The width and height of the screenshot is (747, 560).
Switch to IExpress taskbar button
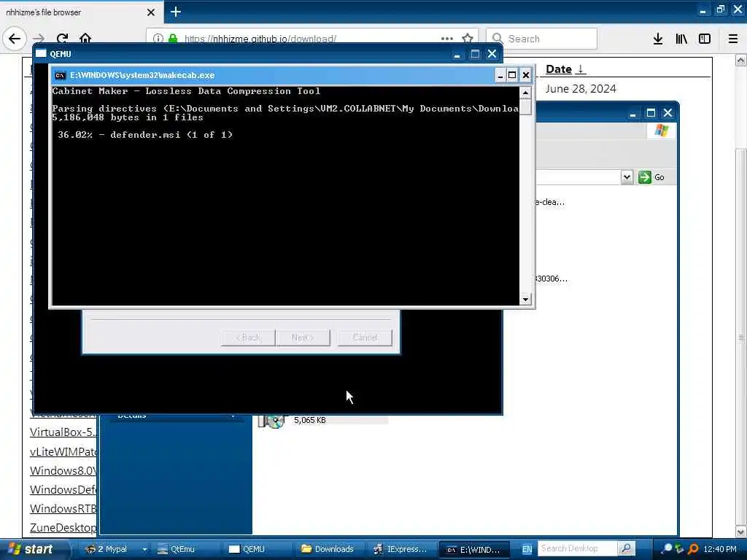400,549
